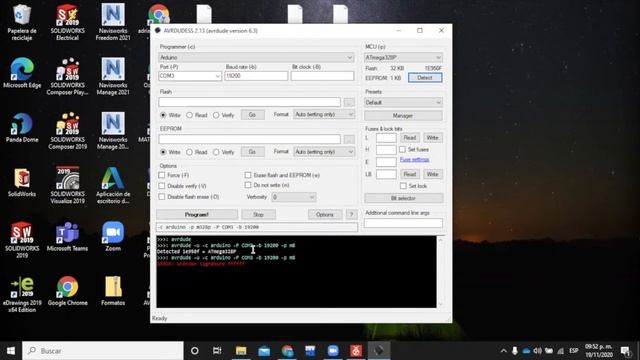640x360 pixels.
Task: Open Microsoft Teams desktop icon
Action: click(x=67, y=237)
